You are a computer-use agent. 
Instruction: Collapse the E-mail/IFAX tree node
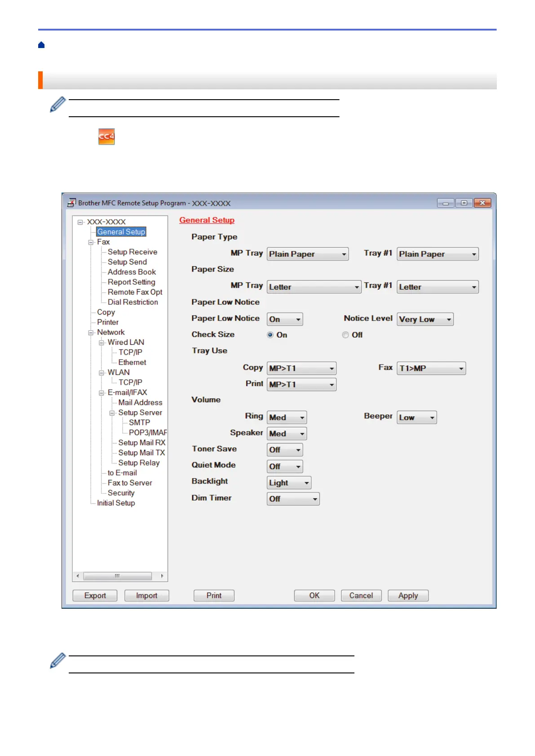coord(102,393)
